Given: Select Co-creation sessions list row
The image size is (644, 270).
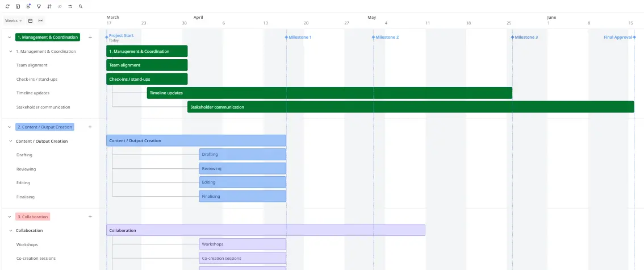Looking at the screenshot, I should (x=36, y=259).
